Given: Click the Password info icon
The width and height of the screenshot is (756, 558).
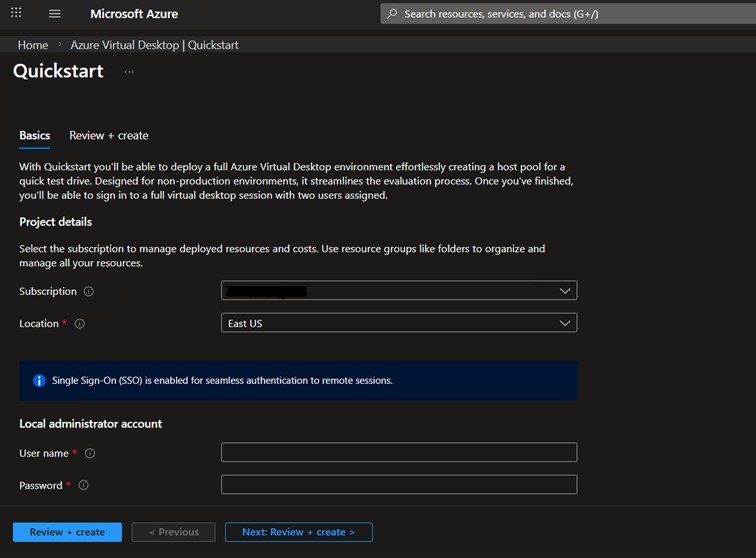Looking at the screenshot, I should pos(84,486).
